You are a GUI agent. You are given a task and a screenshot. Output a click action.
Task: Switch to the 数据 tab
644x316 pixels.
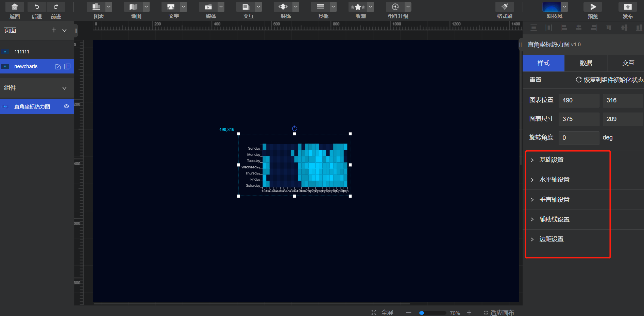[x=586, y=63]
